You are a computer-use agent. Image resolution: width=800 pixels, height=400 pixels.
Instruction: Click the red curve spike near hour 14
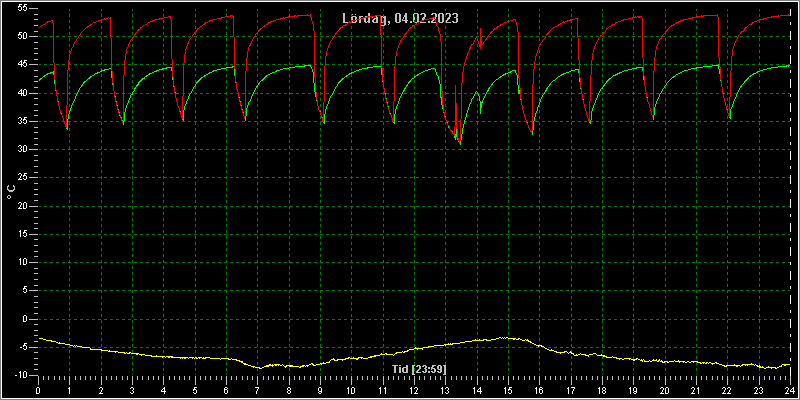(x=480, y=38)
